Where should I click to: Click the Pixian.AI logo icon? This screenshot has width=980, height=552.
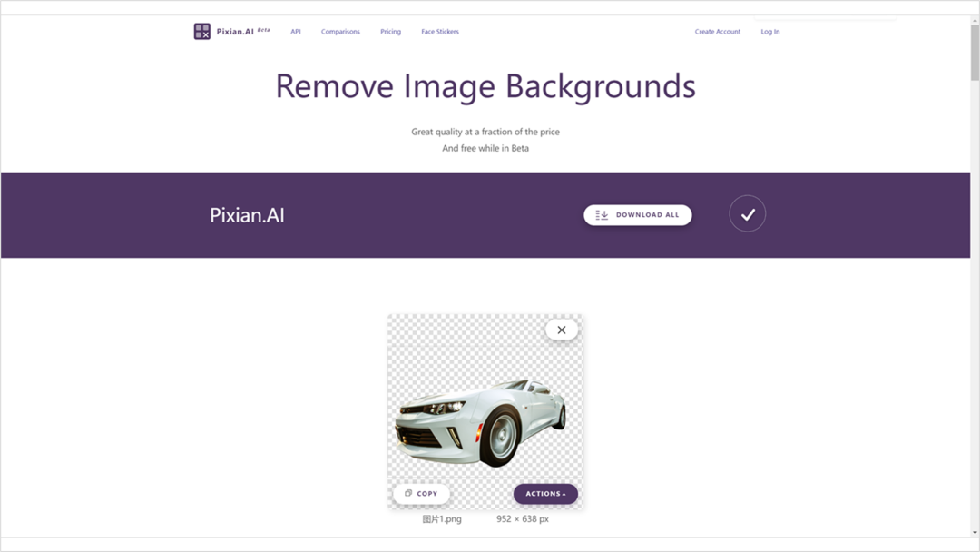[x=201, y=31]
